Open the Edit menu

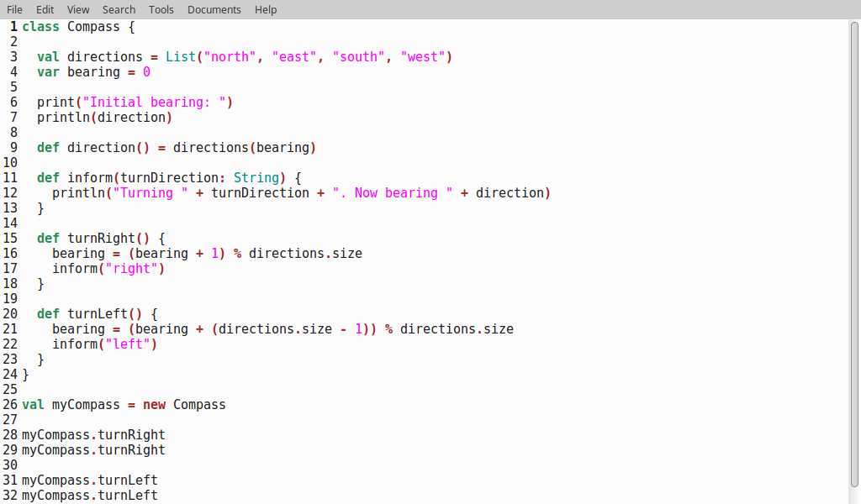(x=45, y=9)
